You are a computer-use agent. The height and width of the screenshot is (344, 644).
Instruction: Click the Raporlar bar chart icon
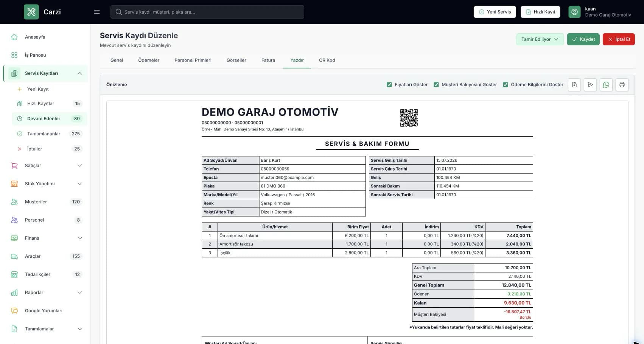pos(14,293)
